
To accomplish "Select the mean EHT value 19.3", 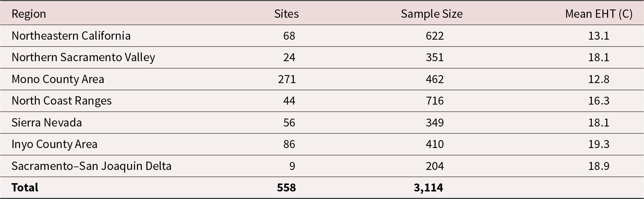I will [599, 144].
